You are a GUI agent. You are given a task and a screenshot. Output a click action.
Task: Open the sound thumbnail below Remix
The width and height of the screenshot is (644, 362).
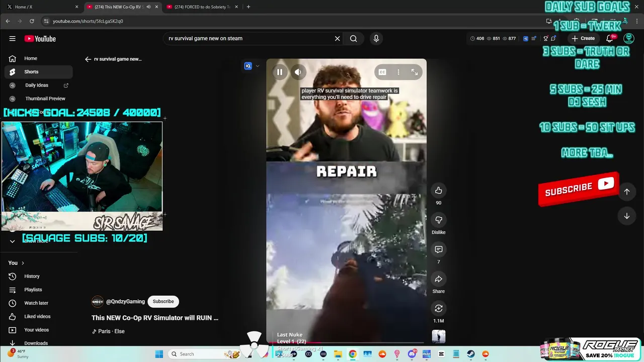(x=438, y=336)
